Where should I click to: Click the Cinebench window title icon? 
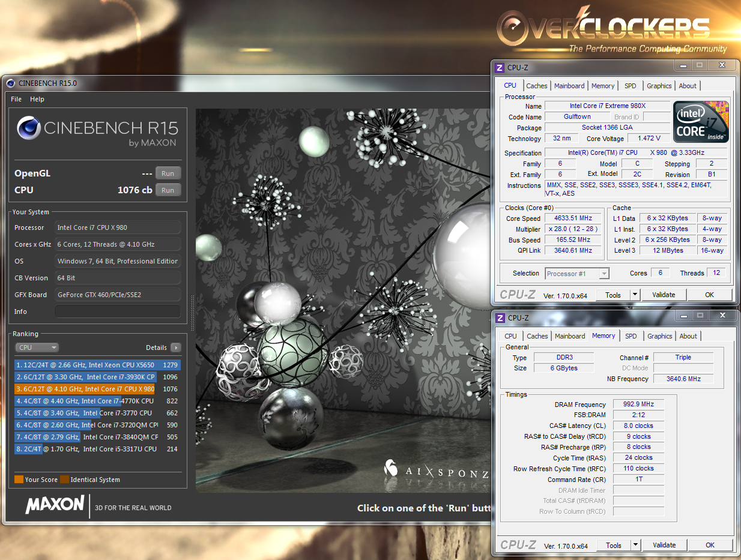[11, 83]
